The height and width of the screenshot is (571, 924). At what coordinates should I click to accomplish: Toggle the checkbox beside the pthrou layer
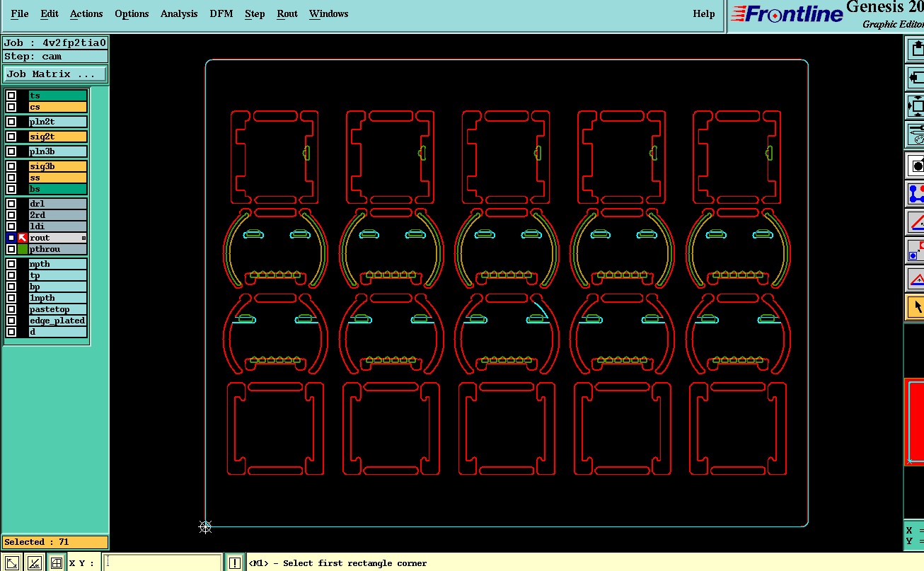tap(11, 249)
